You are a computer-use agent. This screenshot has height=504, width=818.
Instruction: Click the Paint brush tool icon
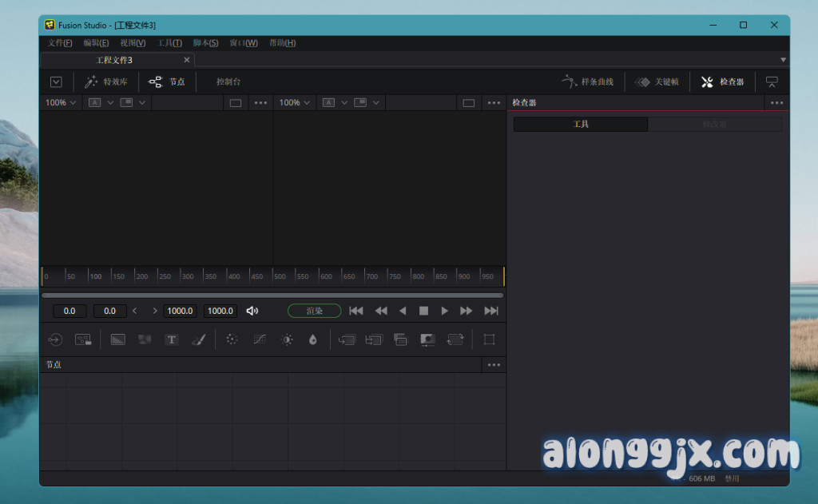[x=198, y=339]
